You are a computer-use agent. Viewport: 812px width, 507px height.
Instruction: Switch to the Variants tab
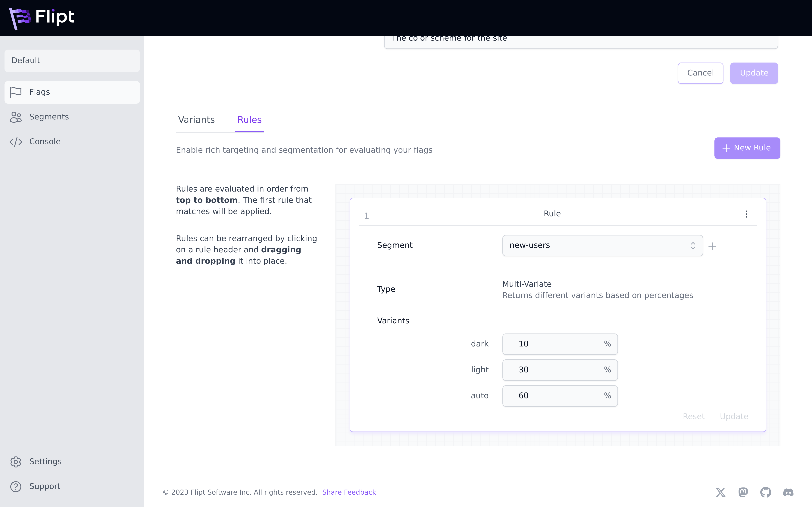click(x=196, y=120)
